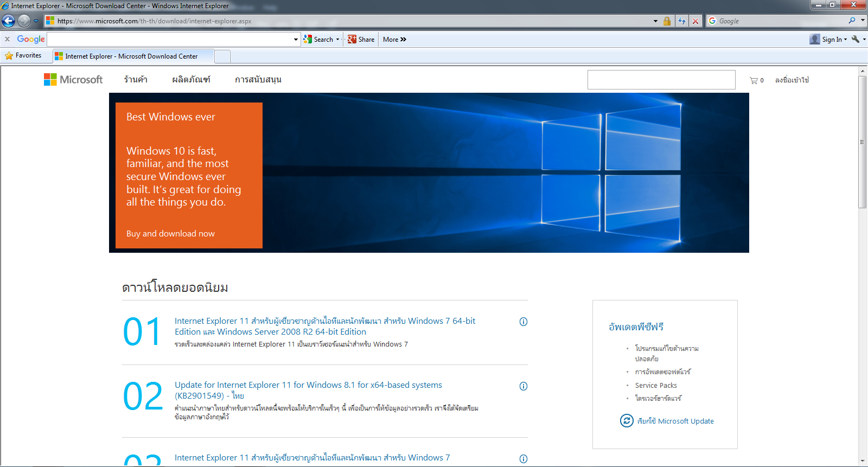Screen dimensions: 868x467
Task: Open the Favorites star button
Action: point(23,55)
